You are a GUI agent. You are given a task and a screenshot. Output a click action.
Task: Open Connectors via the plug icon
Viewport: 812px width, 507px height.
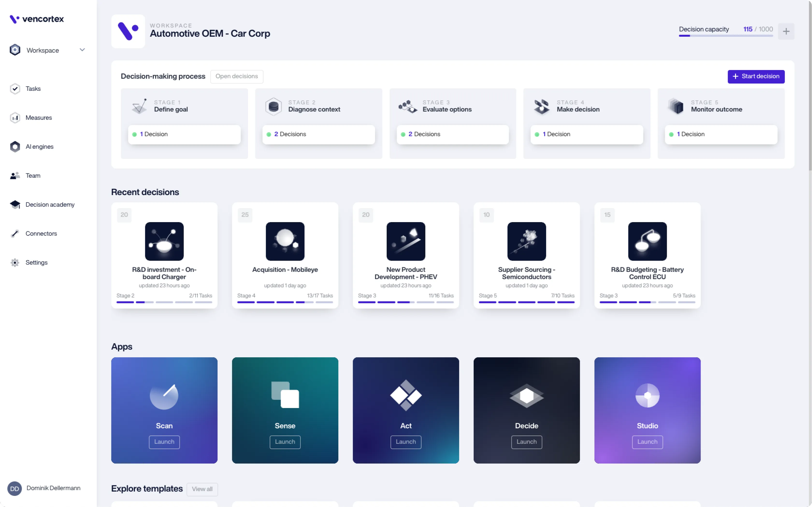(x=15, y=233)
